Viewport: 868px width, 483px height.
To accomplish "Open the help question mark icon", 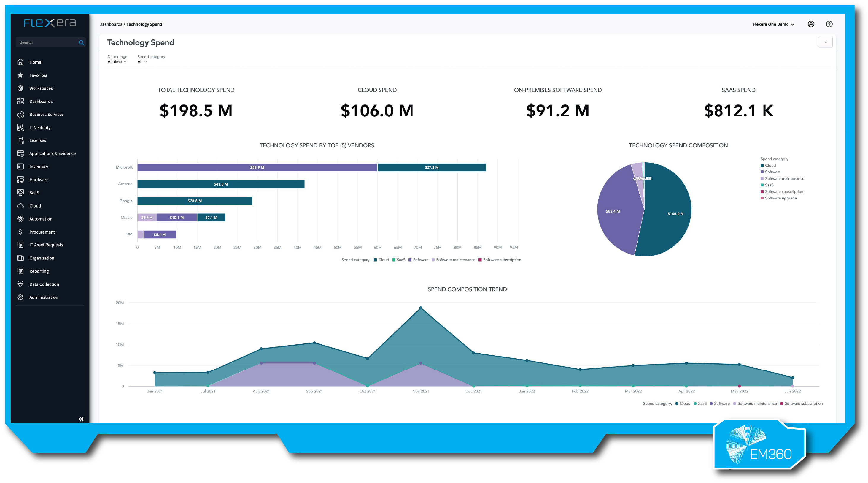I will coord(829,24).
